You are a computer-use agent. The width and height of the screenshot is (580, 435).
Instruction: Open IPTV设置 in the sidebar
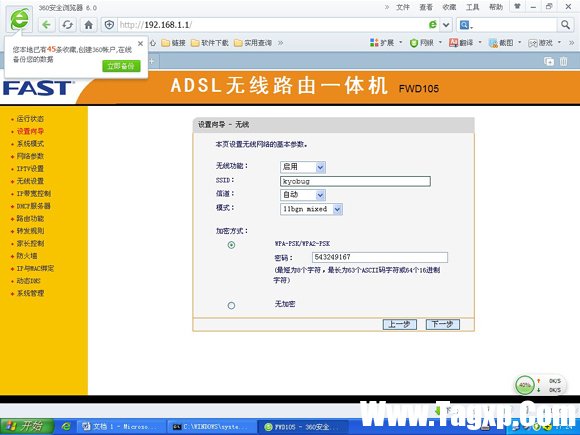tap(30, 169)
